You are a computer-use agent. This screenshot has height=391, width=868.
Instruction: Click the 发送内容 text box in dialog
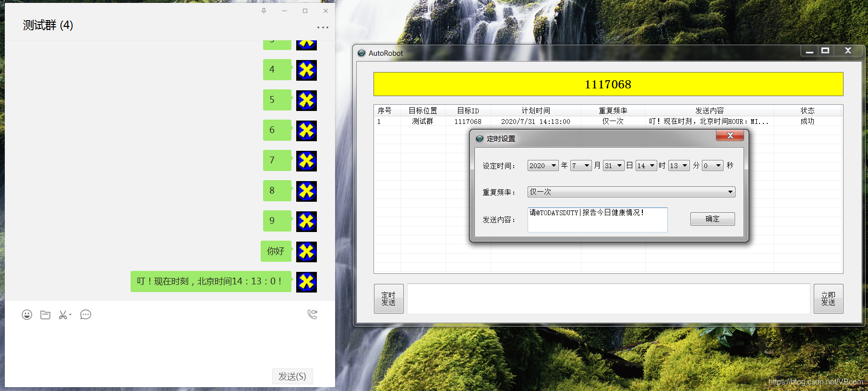pyautogui.click(x=597, y=220)
